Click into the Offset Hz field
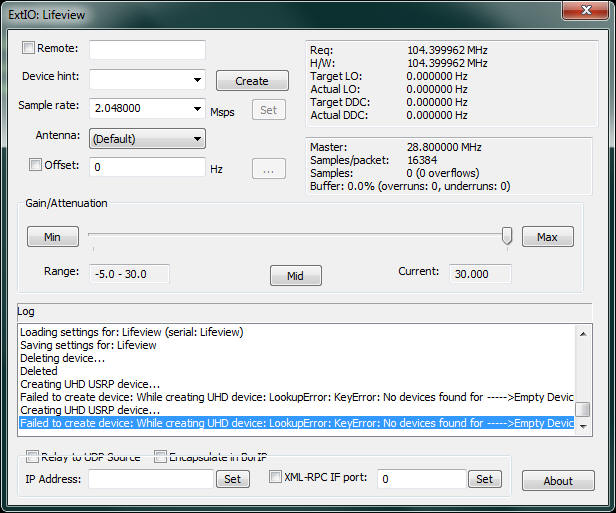Image resolution: width=616 pixels, height=513 pixels. [147, 167]
